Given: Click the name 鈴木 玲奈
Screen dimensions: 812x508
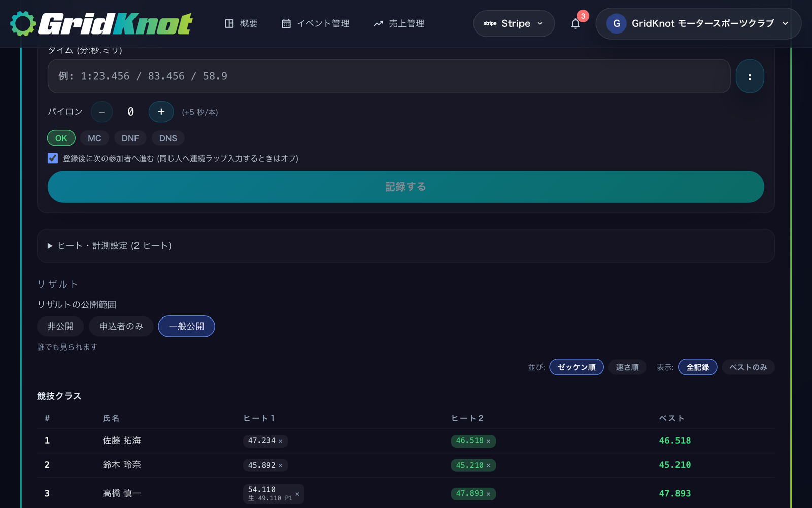Looking at the screenshot, I should pyautogui.click(x=122, y=465).
